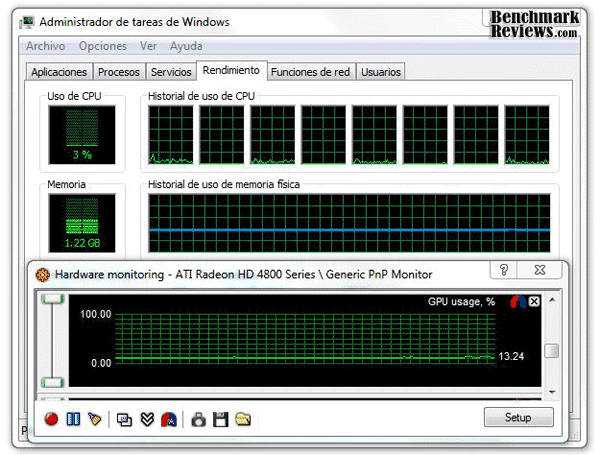
Task: Click the clear history brush icon
Action: [95, 419]
